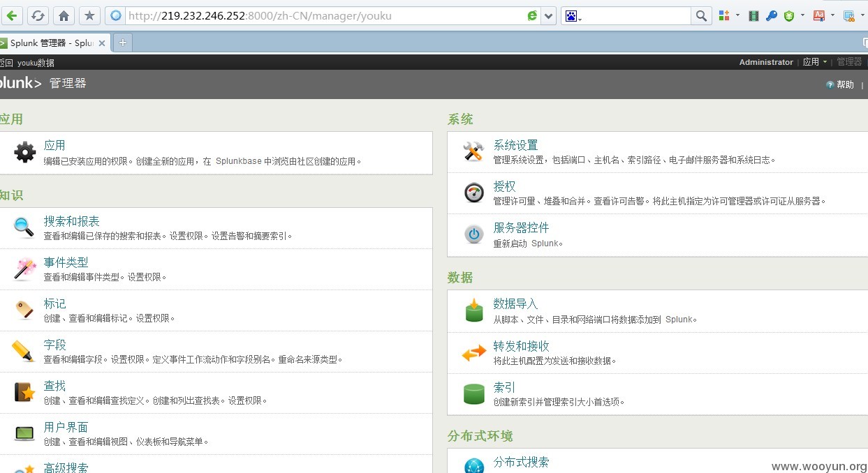The height and width of the screenshot is (473, 868).
Task: Click the book star 查找 icon
Action: (24, 392)
